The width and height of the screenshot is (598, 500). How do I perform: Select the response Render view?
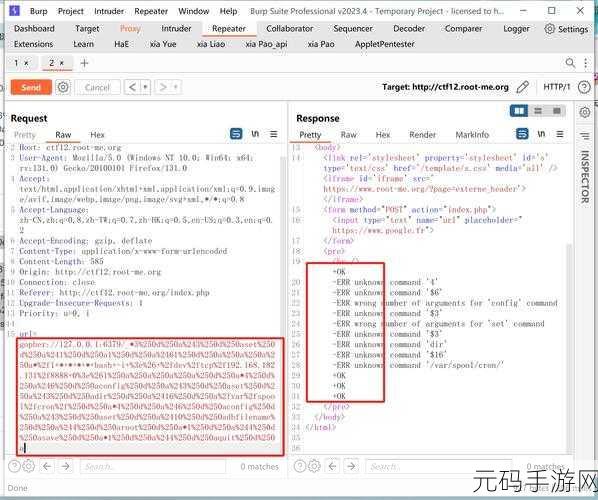(423, 135)
